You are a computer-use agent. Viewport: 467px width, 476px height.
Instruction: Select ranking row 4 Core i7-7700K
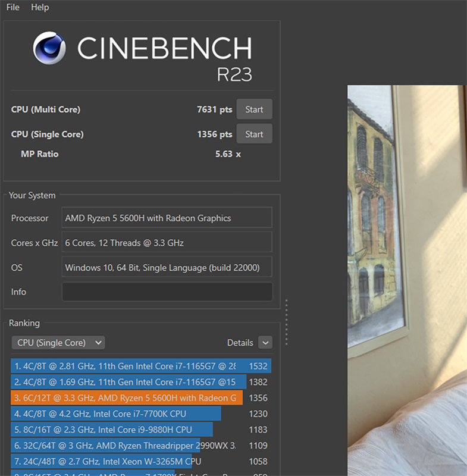pyautogui.click(x=141, y=414)
